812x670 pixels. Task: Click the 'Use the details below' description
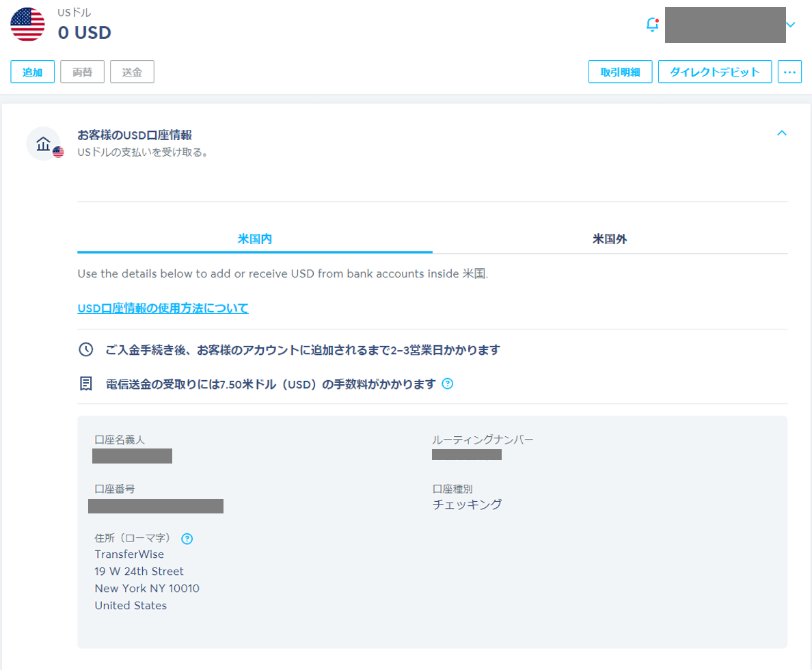(x=283, y=273)
